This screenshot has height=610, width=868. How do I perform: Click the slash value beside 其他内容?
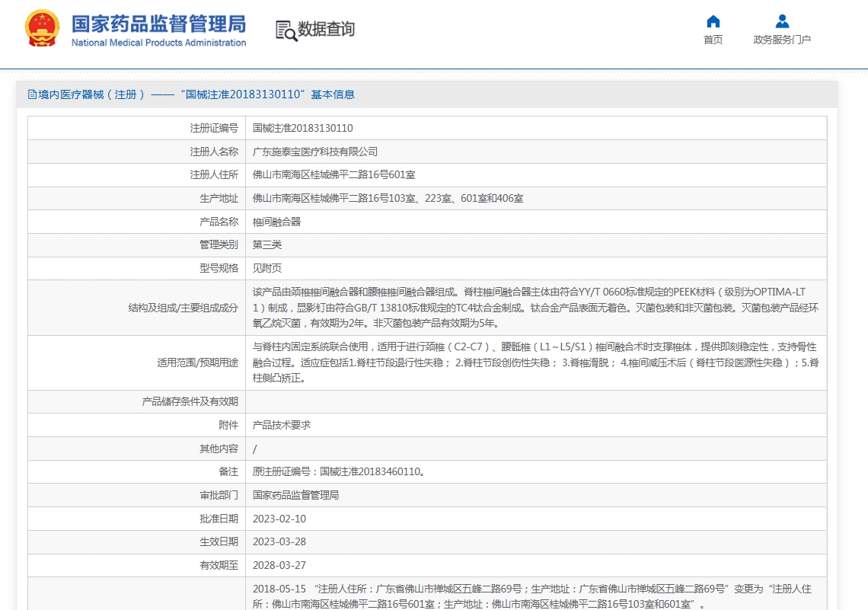(x=254, y=449)
